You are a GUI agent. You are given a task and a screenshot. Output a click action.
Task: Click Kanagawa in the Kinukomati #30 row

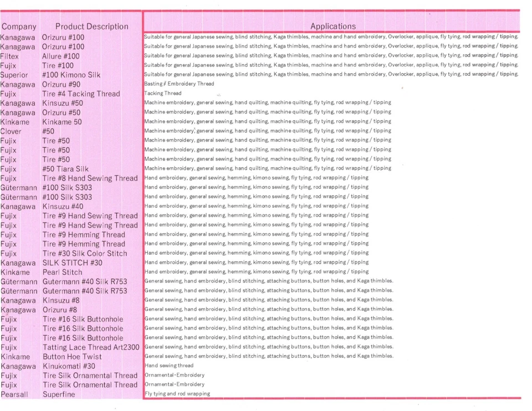[x=18, y=366]
